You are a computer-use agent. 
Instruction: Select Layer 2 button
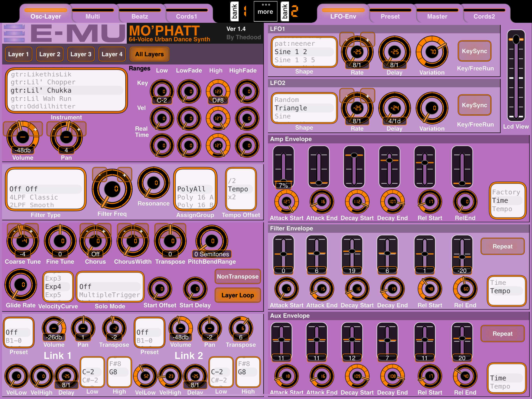(50, 54)
